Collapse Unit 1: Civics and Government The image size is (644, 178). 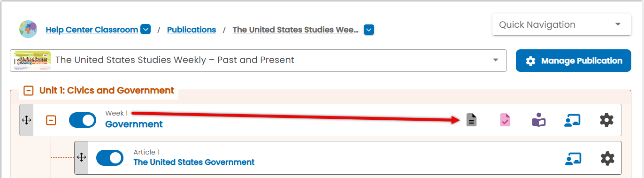click(x=29, y=91)
